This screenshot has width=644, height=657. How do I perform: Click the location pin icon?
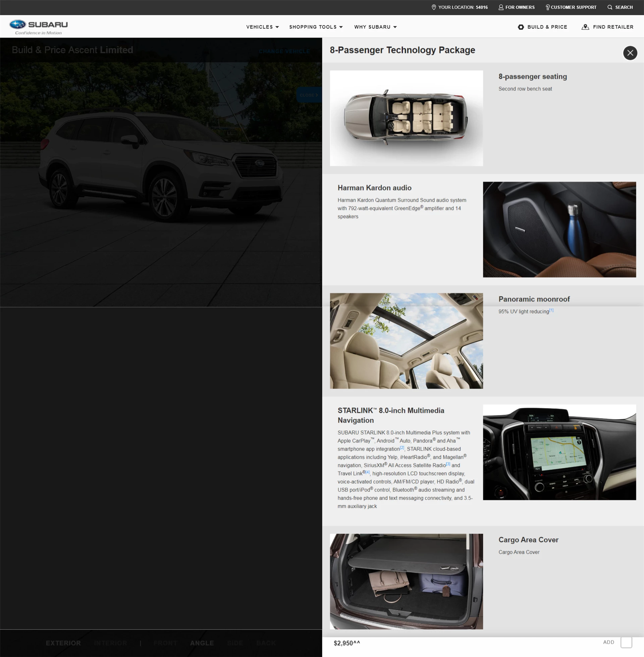point(434,7)
